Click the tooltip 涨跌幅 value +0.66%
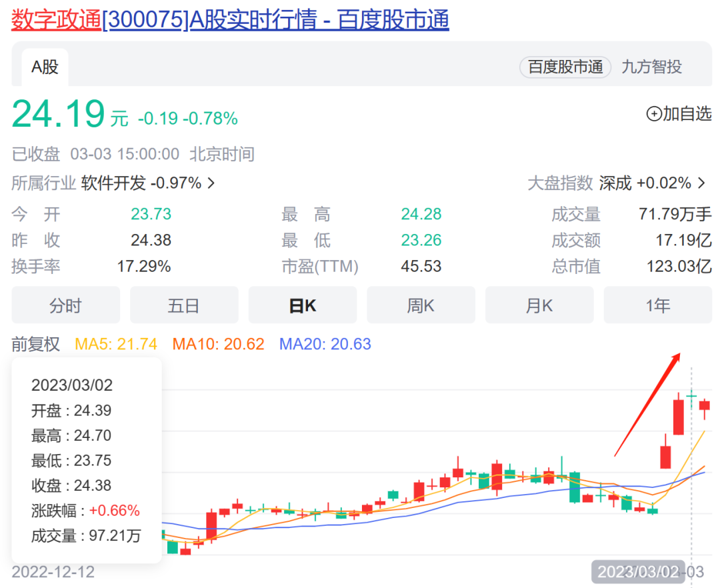Viewport: 720px width, 588px height. point(115,511)
